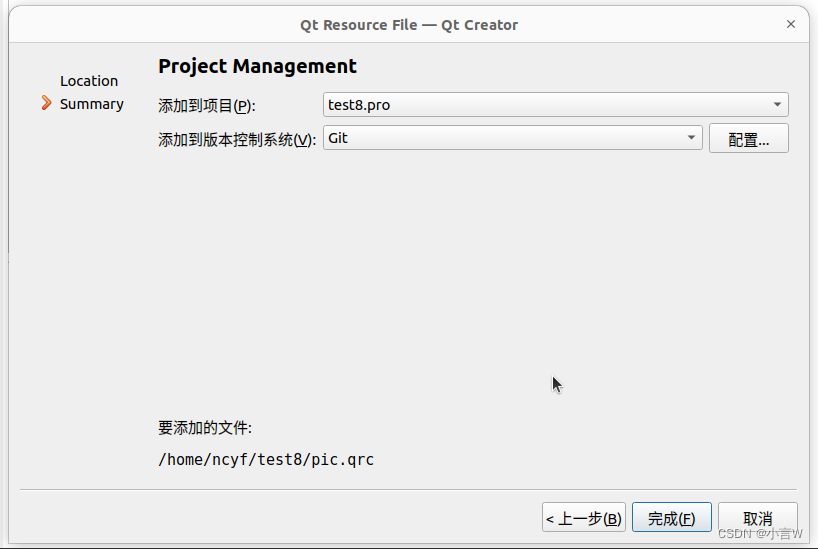Go back with the 上一步(B) button
The height and width of the screenshot is (549, 818).
pyautogui.click(x=584, y=518)
